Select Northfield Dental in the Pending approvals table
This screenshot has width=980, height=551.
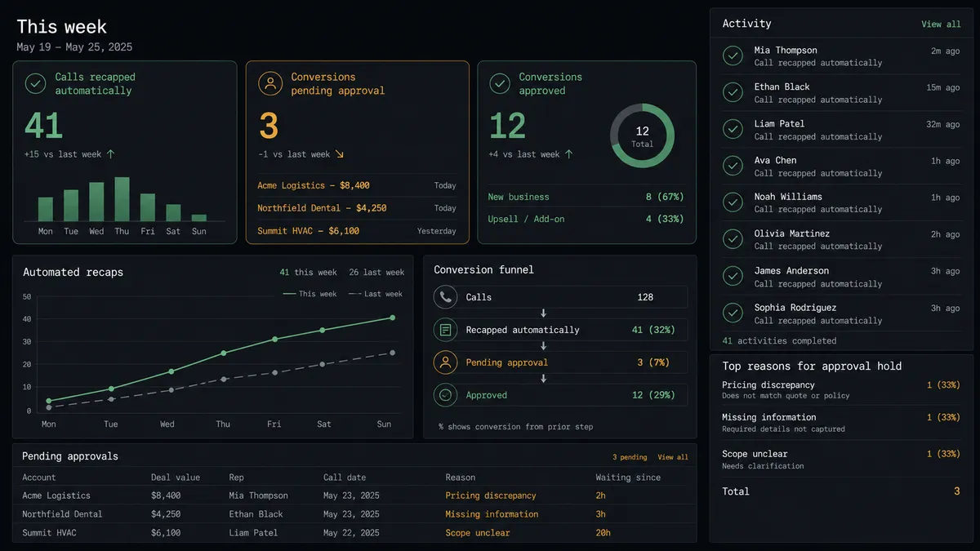point(62,514)
